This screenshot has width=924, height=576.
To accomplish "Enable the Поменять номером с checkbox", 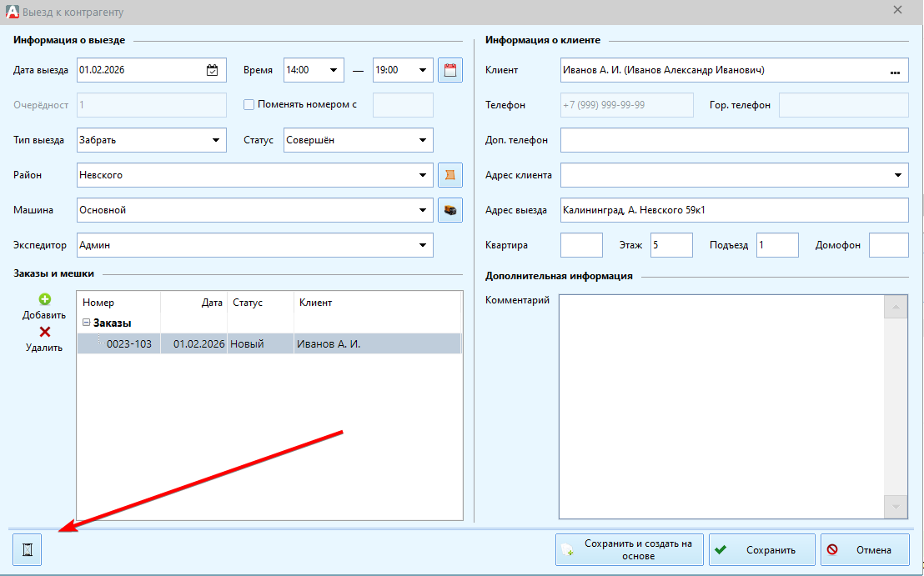I will (x=249, y=105).
